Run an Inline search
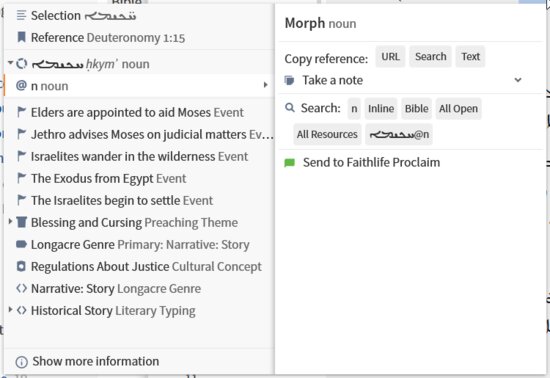The height and width of the screenshot is (378, 550). [x=381, y=109]
